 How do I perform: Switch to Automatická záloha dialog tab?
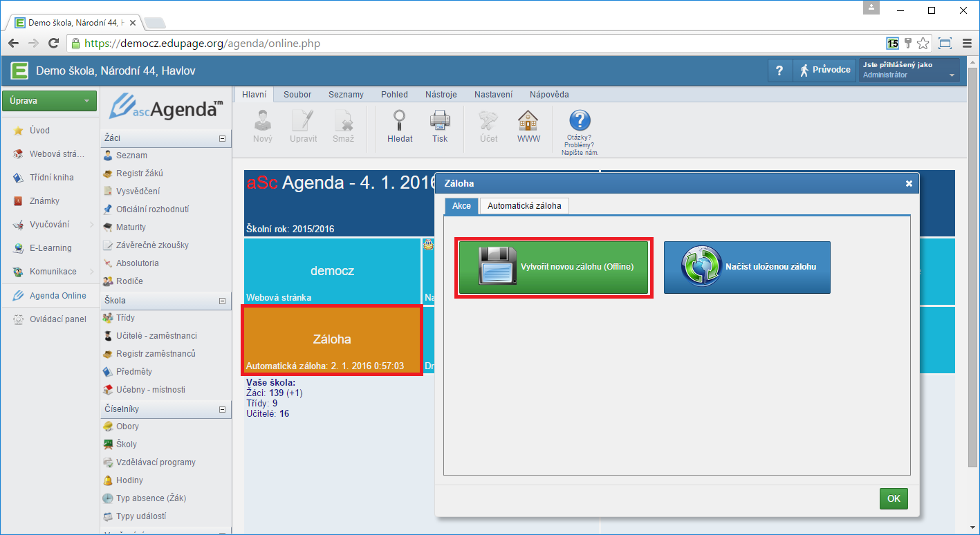(x=524, y=206)
